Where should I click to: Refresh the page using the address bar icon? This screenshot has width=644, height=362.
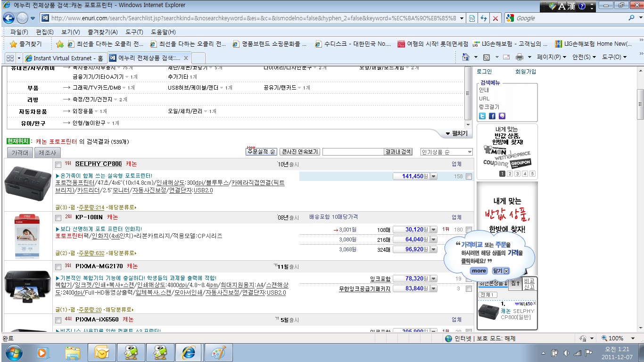[x=484, y=18]
